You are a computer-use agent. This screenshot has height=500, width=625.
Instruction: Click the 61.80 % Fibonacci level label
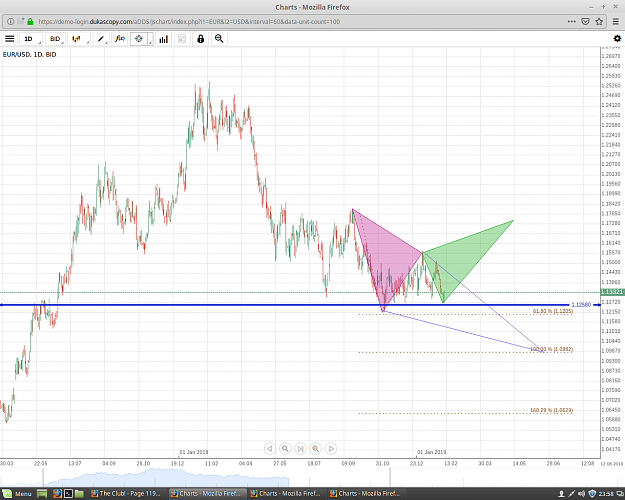pyautogui.click(x=553, y=311)
